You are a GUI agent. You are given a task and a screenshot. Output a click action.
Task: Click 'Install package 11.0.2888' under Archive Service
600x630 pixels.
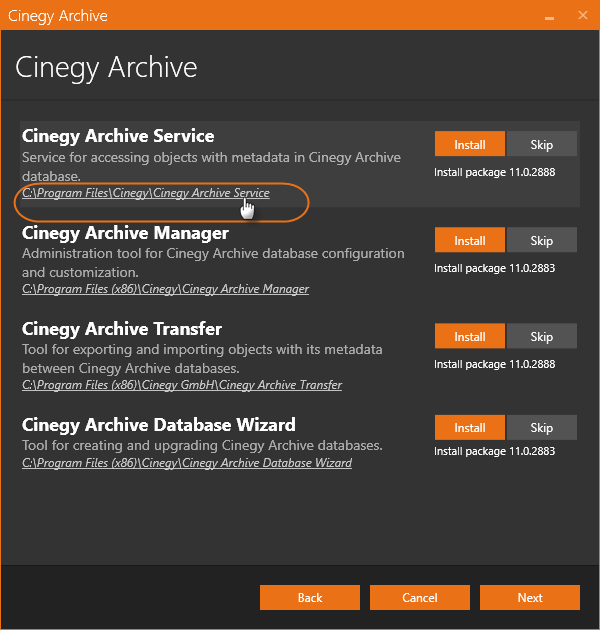point(494,172)
